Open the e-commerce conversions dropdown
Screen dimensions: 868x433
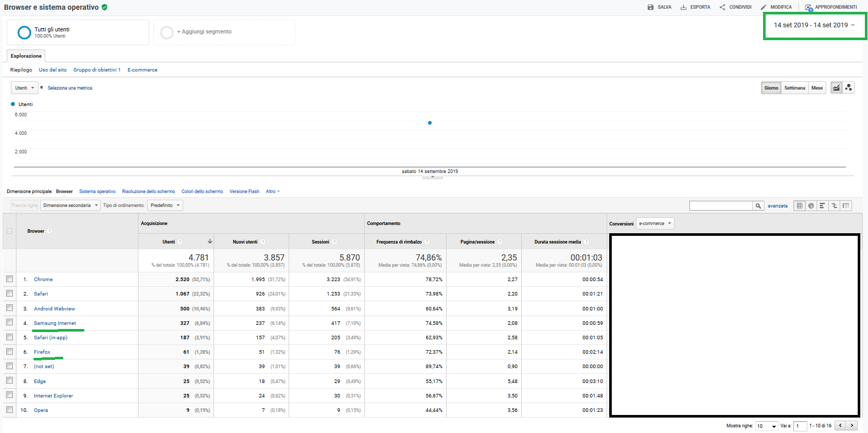pos(655,223)
